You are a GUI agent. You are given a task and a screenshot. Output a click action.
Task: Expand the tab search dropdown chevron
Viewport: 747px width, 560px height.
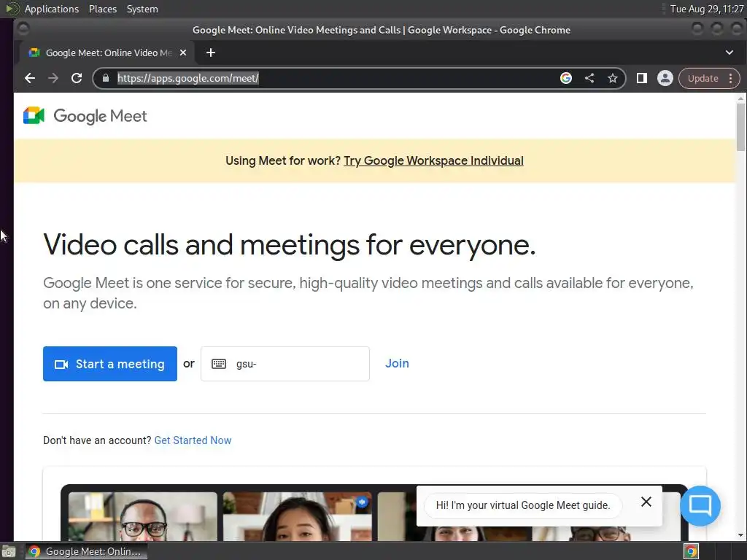pos(729,52)
